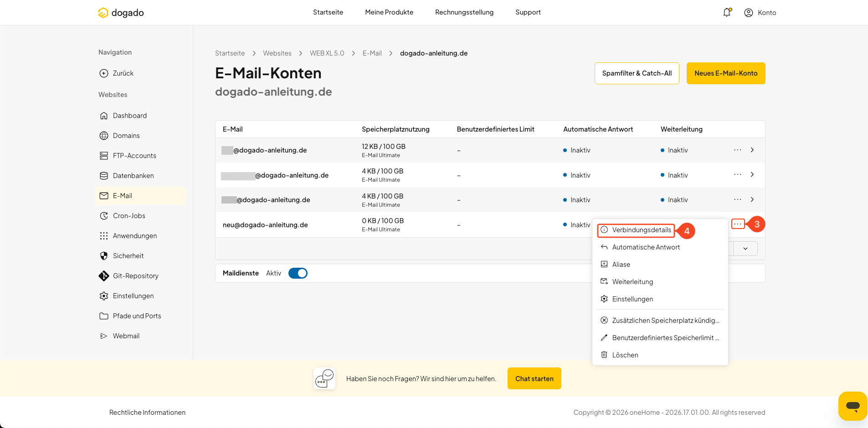868x428 pixels.
Task: Click '0 KB / 100 GB' storage value
Action: [383, 221]
